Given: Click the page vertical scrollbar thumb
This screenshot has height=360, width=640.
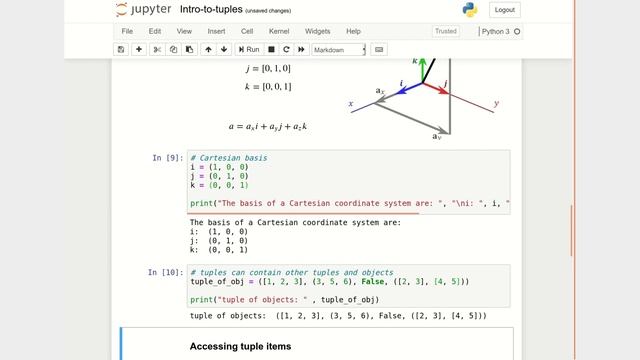Looking at the screenshot, I should tap(571, 231).
